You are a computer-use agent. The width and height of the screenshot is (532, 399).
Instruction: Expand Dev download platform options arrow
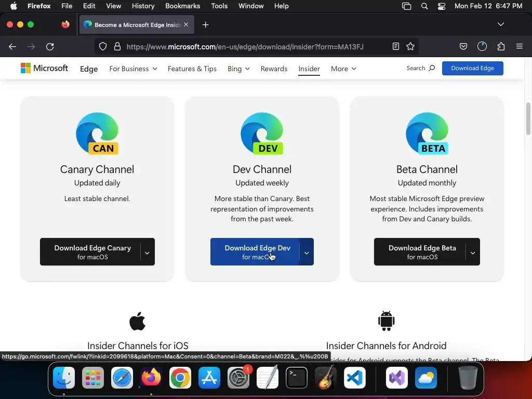tap(307, 252)
